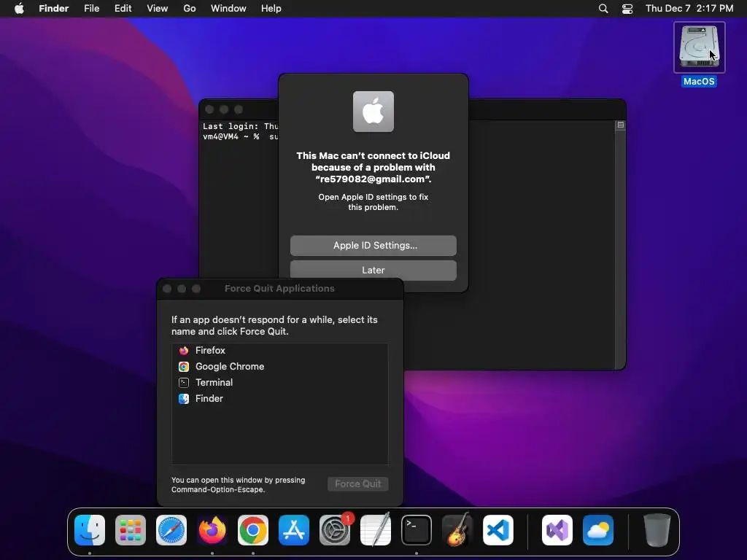Image resolution: width=747 pixels, height=560 pixels.
Task: Open the cloud weather app in the Dock
Action: pyautogui.click(x=598, y=530)
